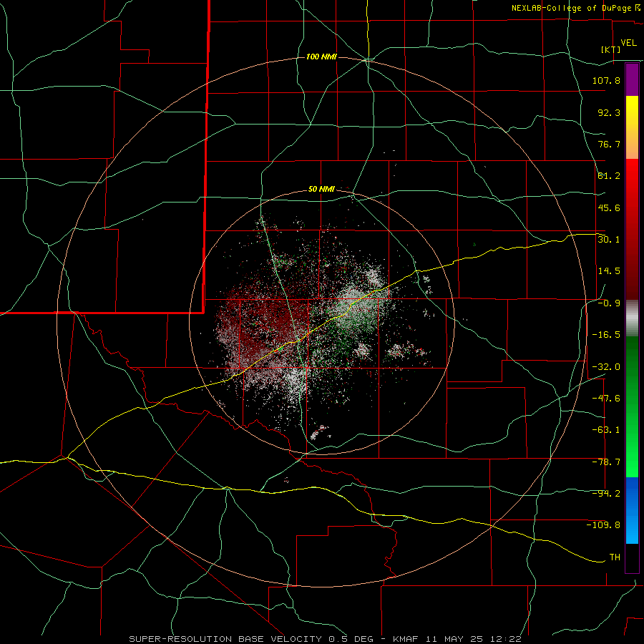Click the 107.8 legend value
The image size is (644, 644).
(606, 80)
